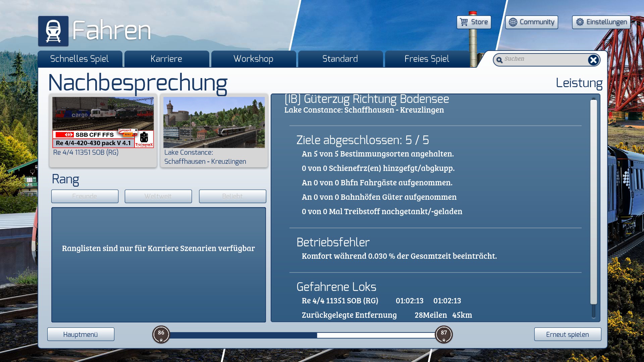Click the level 86 badge
This screenshot has width=644, height=362.
pyautogui.click(x=161, y=334)
